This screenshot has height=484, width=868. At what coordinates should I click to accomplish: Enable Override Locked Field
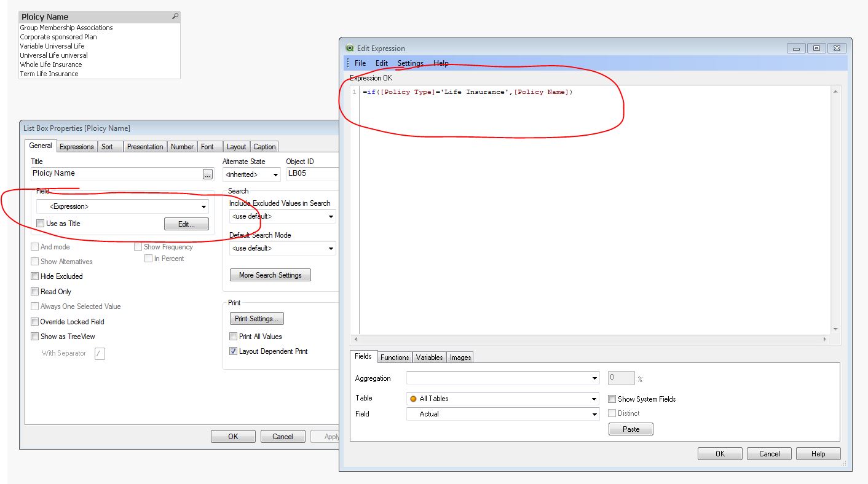tap(35, 322)
